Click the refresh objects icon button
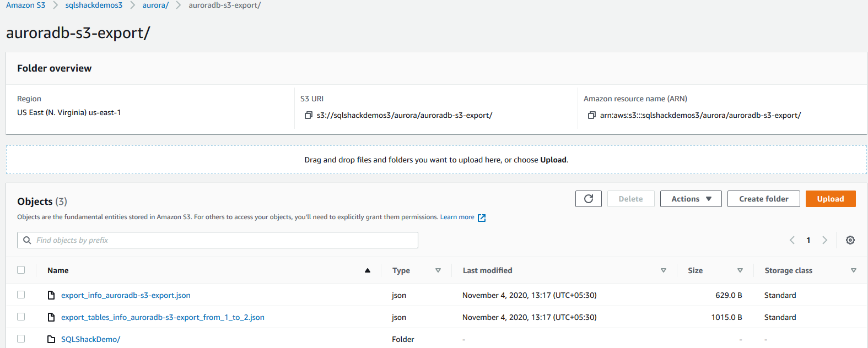 point(588,199)
